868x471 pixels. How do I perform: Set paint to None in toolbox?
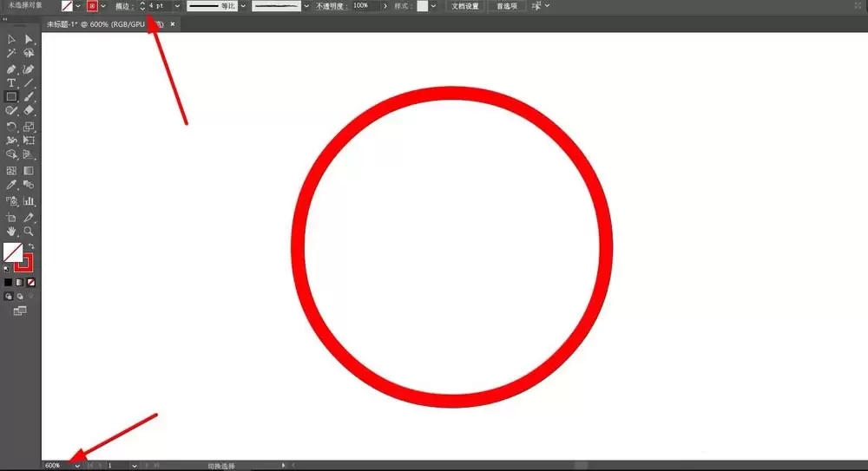tap(31, 282)
